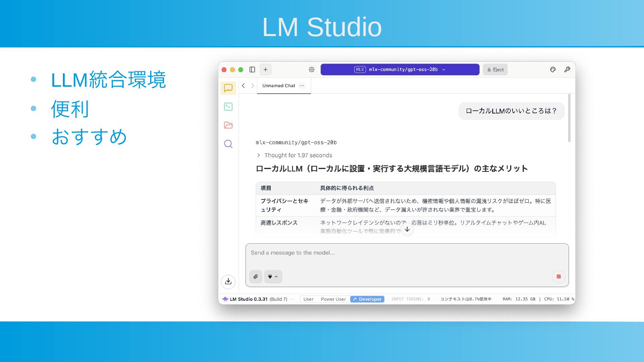Click the user message ローカルLLMのいいところは？

511,111
